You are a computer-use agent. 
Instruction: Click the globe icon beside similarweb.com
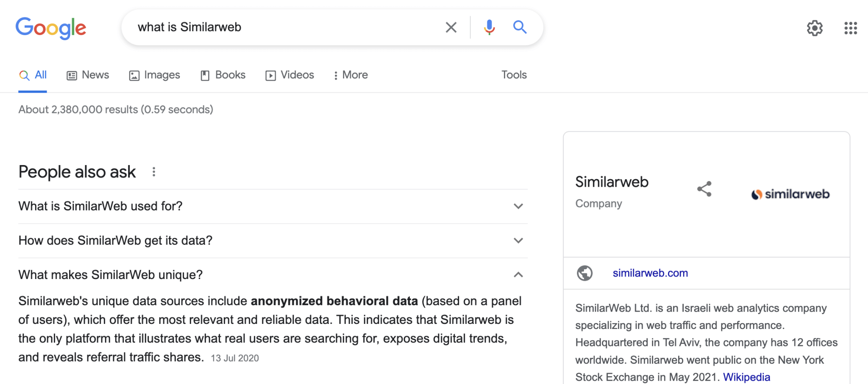coord(585,273)
